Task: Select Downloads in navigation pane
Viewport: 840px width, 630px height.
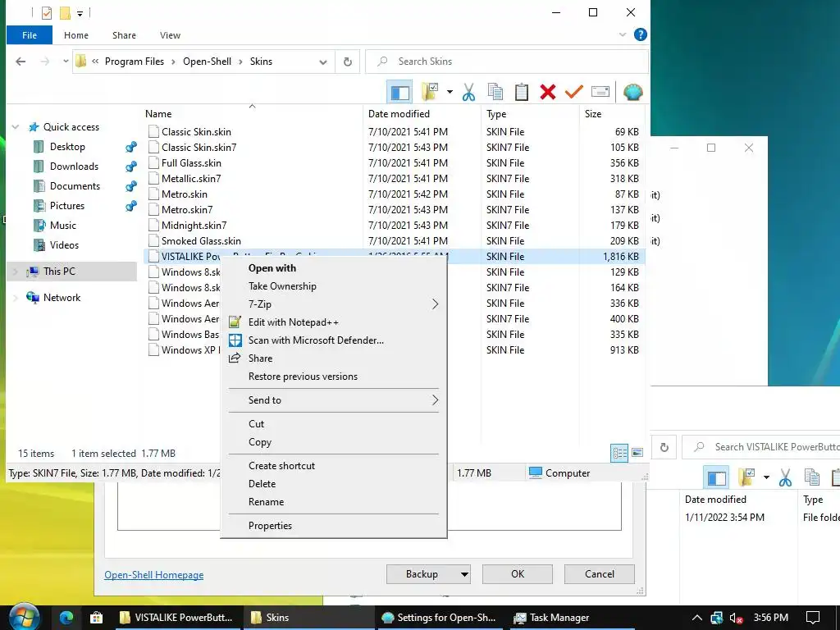Action: (x=74, y=167)
